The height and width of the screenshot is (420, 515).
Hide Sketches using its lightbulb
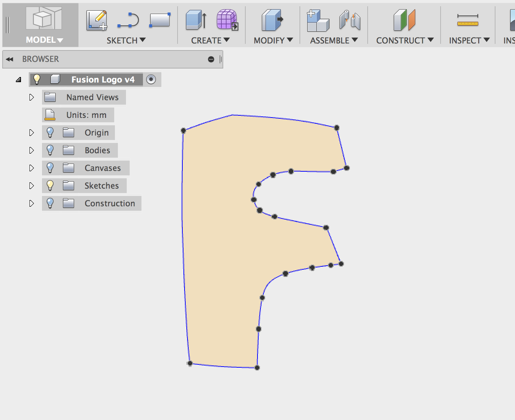click(x=50, y=186)
